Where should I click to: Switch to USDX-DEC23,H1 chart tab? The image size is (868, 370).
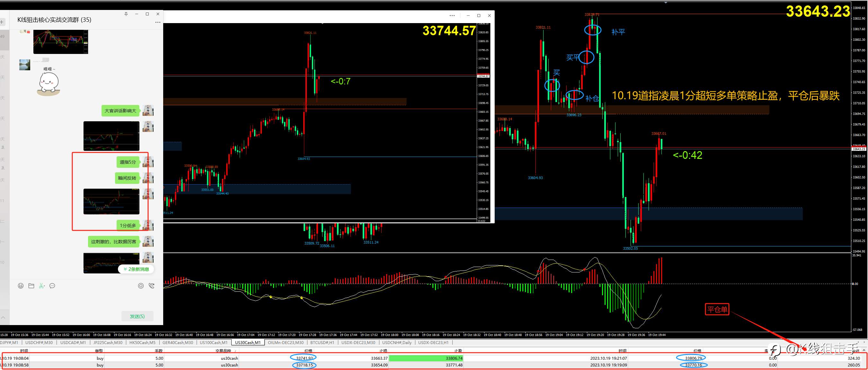tap(433, 343)
